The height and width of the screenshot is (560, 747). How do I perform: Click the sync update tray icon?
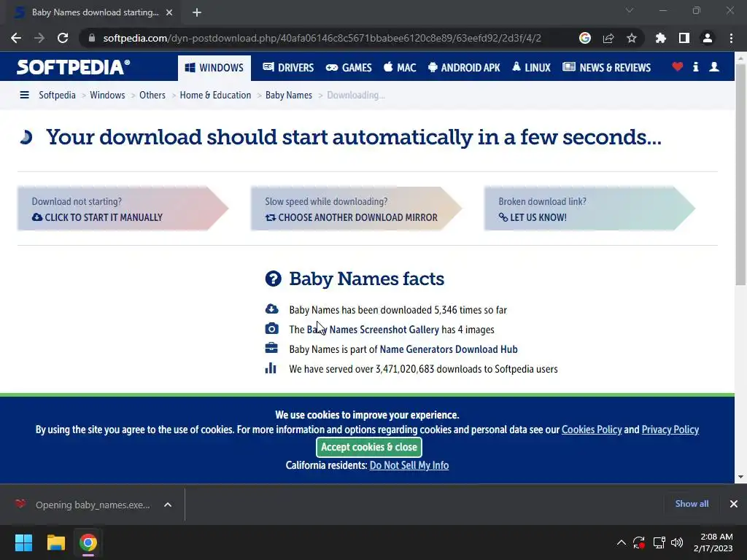[x=639, y=542]
